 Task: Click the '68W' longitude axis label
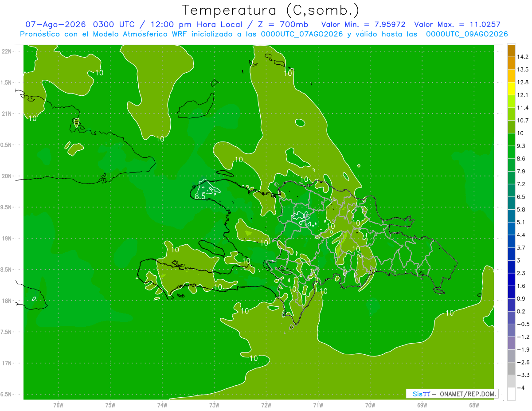tap(474, 405)
